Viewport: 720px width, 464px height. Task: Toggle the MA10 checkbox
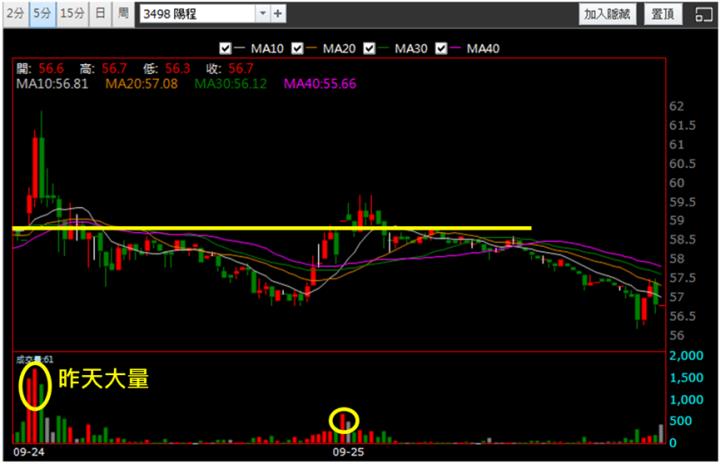(226, 48)
